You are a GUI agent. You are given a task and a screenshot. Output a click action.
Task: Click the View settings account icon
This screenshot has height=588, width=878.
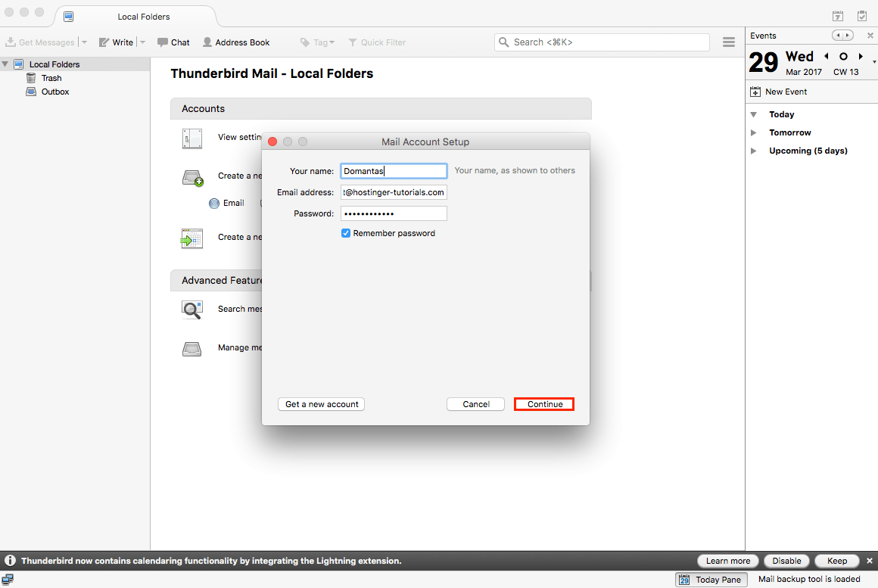[x=192, y=138]
